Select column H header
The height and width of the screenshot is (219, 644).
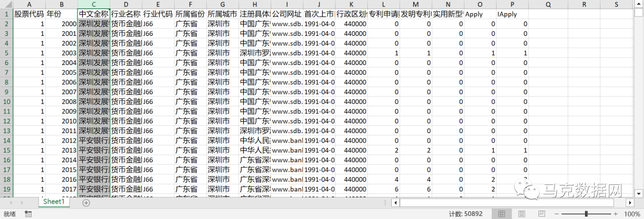[255, 4]
